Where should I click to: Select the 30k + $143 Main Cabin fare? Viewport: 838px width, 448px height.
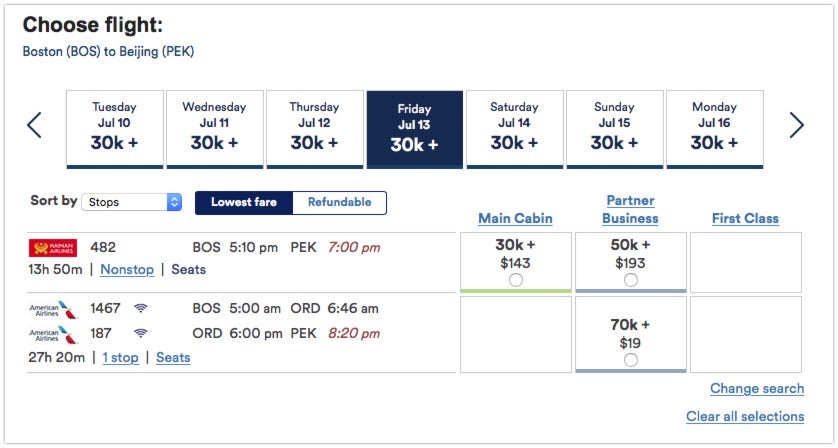pyautogui.click(x=515, y=281)
